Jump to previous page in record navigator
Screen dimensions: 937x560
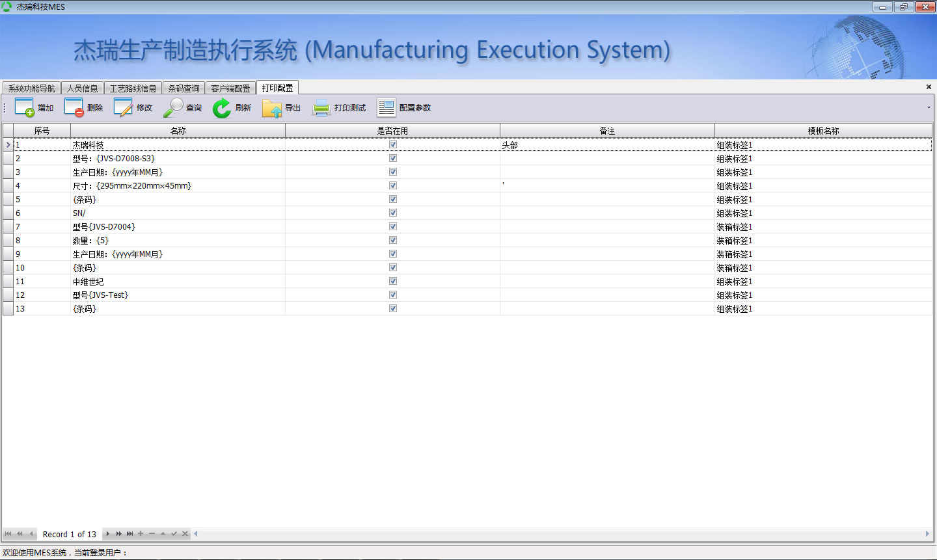(20, 534)
